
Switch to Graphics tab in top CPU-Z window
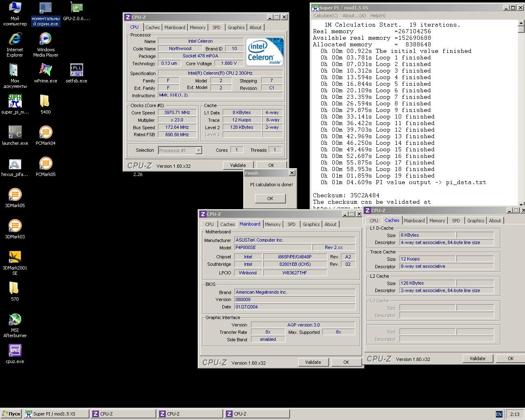click(236, 27)
